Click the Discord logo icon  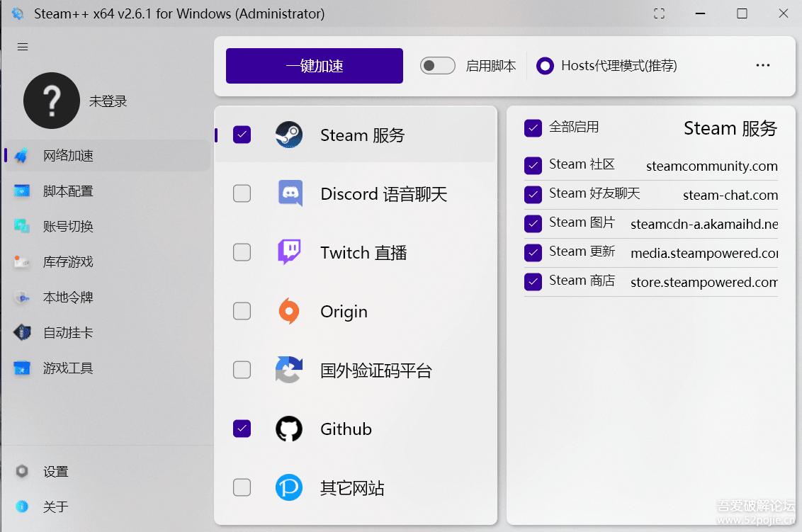(x=289, y=193)
